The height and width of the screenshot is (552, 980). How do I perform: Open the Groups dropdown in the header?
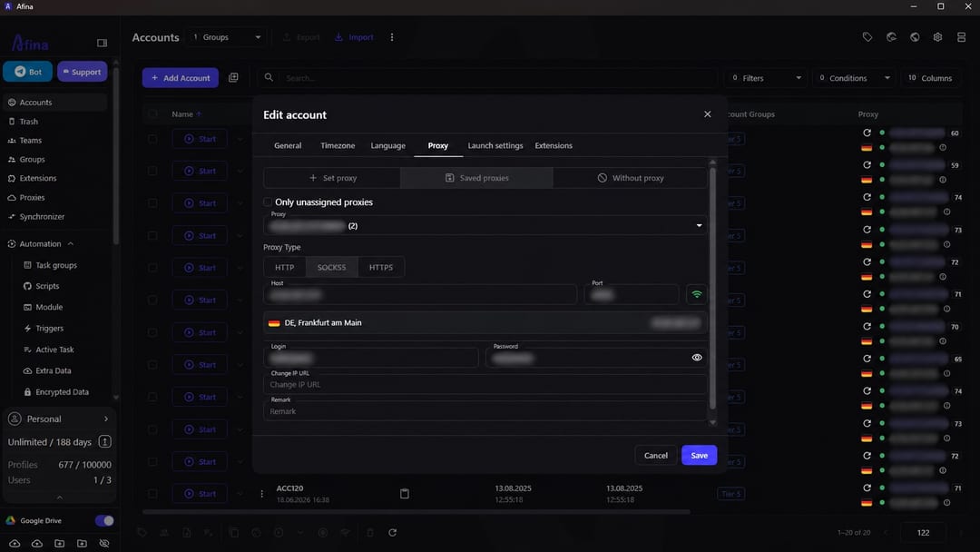[x=226, y=37]
